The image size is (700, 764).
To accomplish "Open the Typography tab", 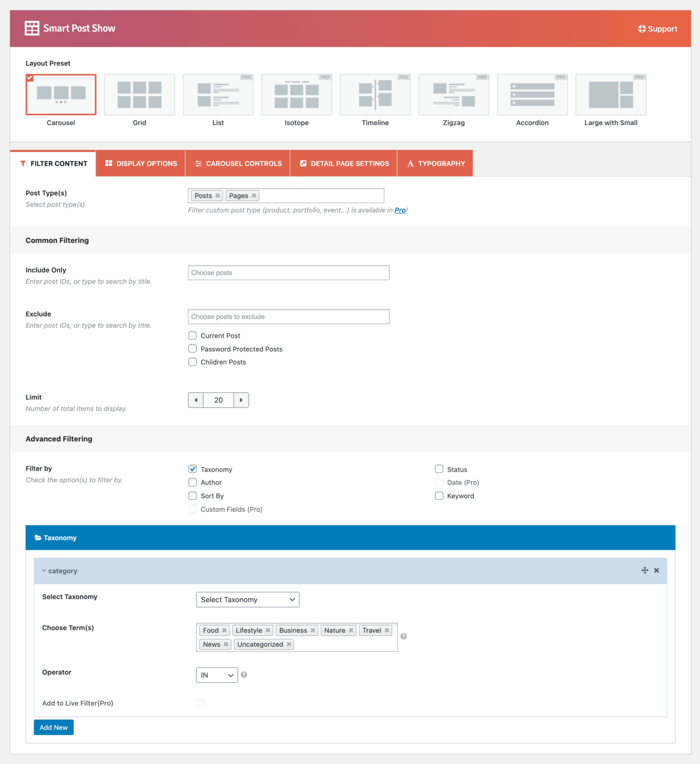I will tap(435, 163).
